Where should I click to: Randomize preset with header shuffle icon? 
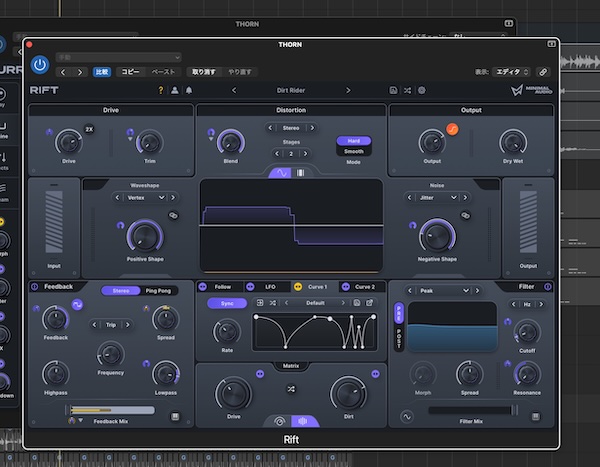(x=407, y=90)
